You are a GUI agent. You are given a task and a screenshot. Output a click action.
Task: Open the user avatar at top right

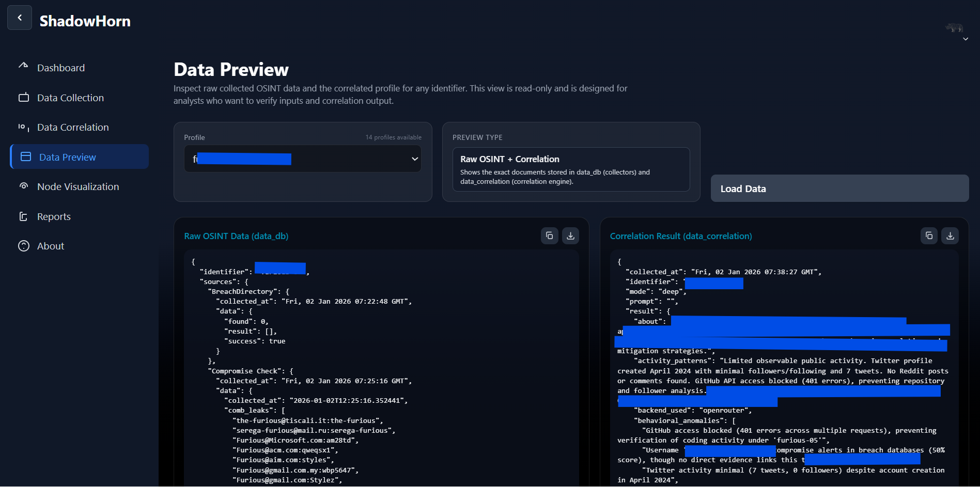(954, 27)
